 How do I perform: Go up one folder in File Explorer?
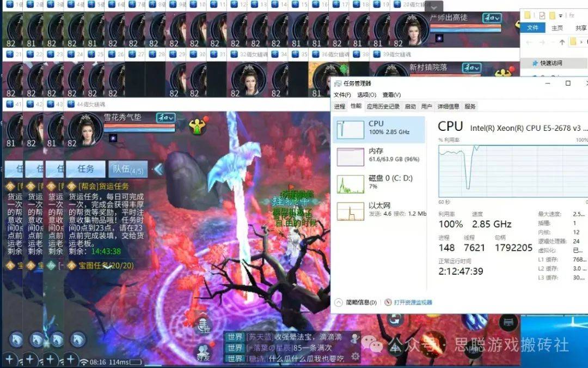(x=562, y=42)
